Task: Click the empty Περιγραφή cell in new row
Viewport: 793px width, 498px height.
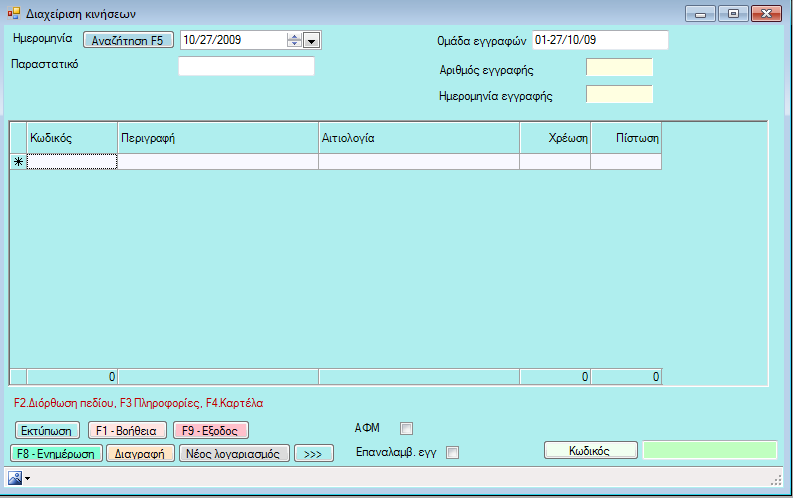Action: pos(218,162)
